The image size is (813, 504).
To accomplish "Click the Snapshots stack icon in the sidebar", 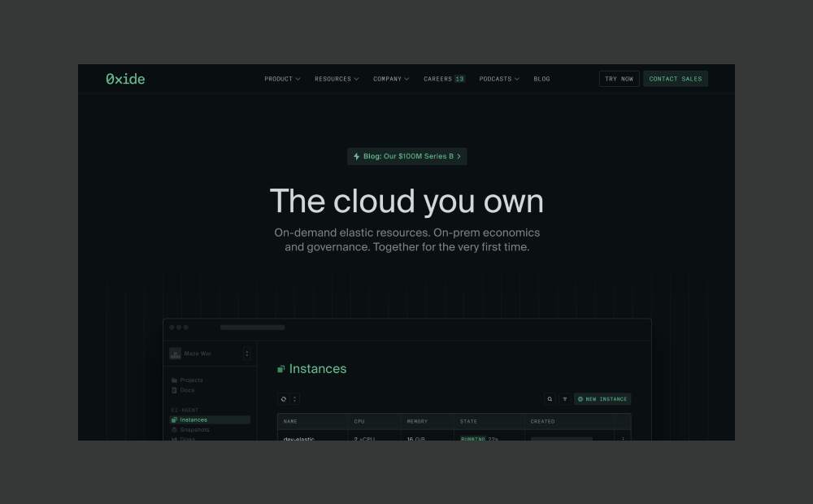I will [x=174, y=430].
